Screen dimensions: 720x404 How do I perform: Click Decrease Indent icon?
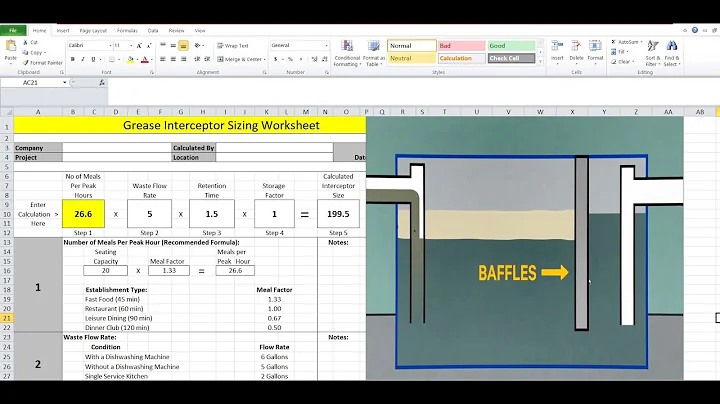pos(197,59)
